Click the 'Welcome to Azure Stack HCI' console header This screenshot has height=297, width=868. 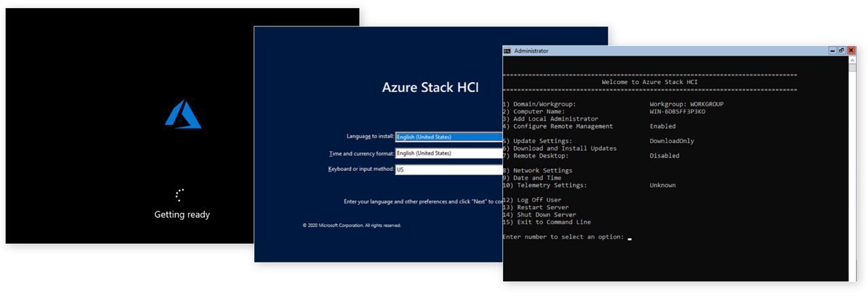tap(650, 82)
